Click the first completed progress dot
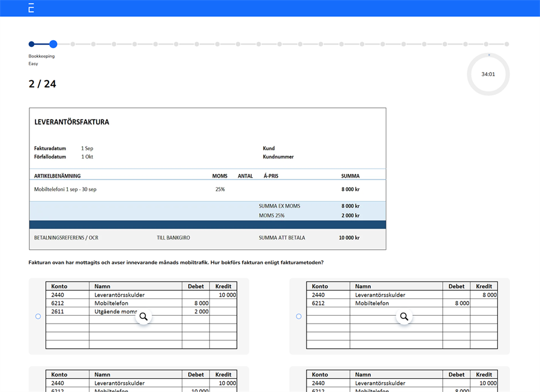Image resolution: width=540 pixels, height=392 pixels. pyautogui.click(x=30, y=44)
